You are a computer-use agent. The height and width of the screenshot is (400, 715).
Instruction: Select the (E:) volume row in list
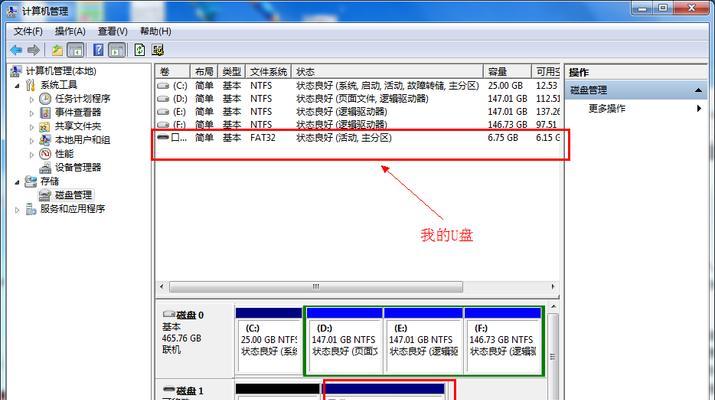tap(358, 112)
